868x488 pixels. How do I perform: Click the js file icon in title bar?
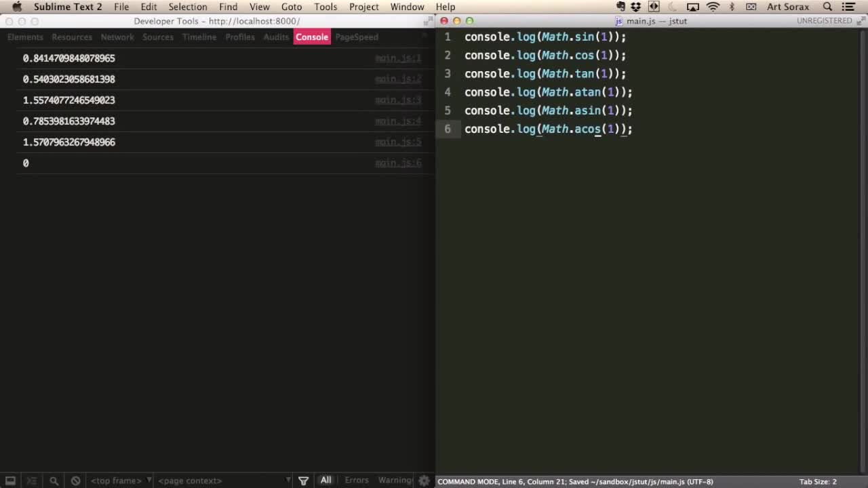click(619, 21)
